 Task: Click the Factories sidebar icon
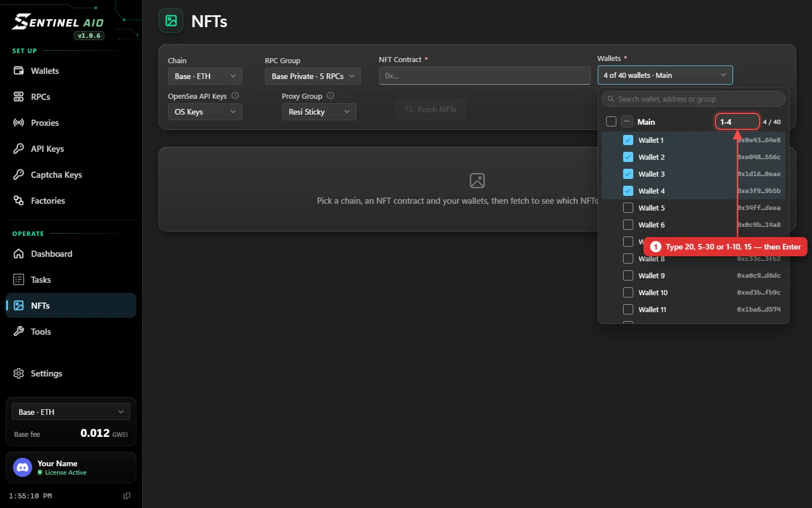(x=19, y=200)
